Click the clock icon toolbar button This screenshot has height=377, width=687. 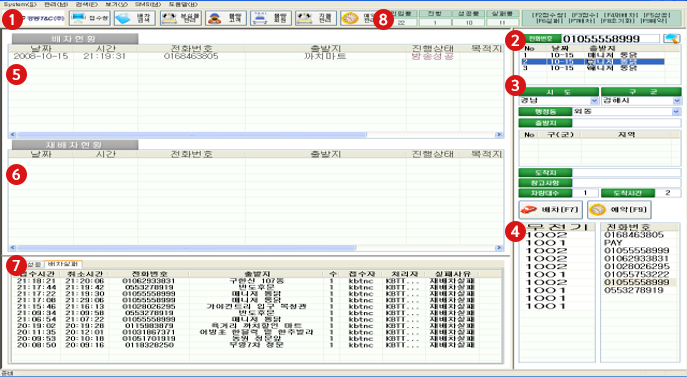(358, 18)
